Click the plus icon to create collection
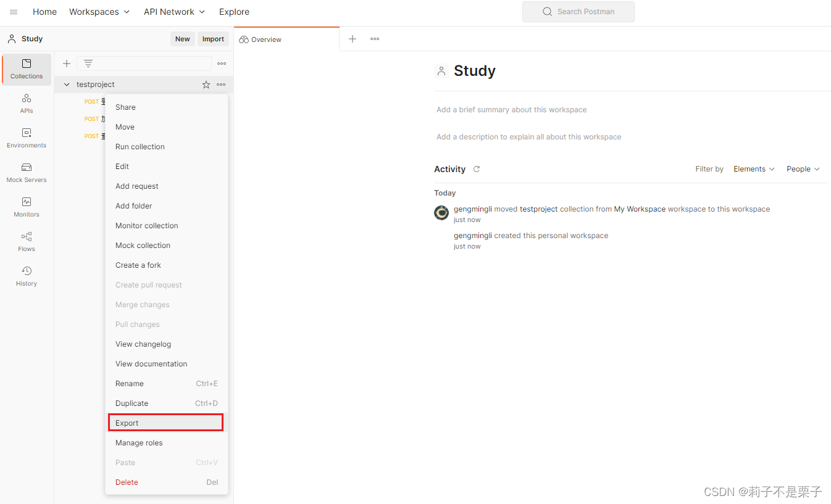831x504 pixels. (x=67, y=64)
